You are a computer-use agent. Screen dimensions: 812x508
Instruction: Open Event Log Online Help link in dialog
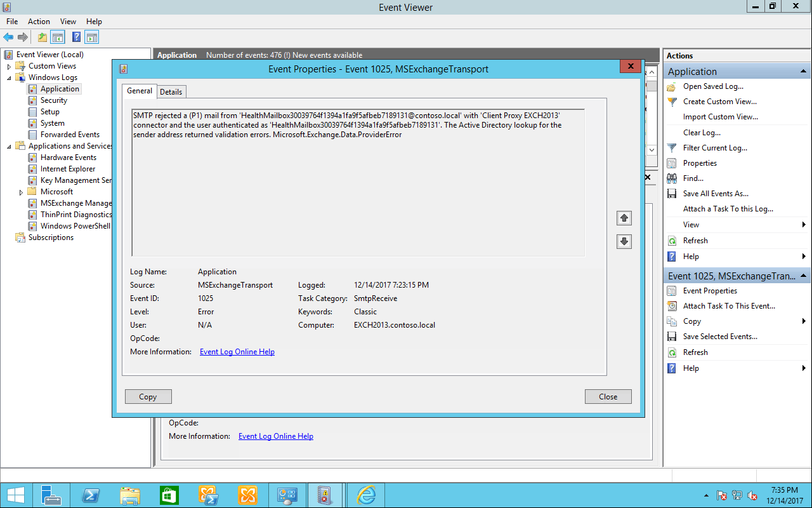pos(237,352)
